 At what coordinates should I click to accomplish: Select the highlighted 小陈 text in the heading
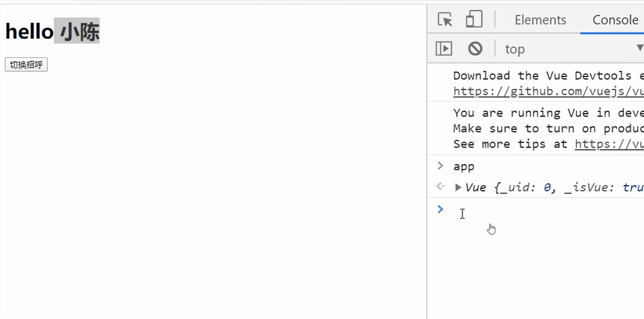click(x=77, y=32)
